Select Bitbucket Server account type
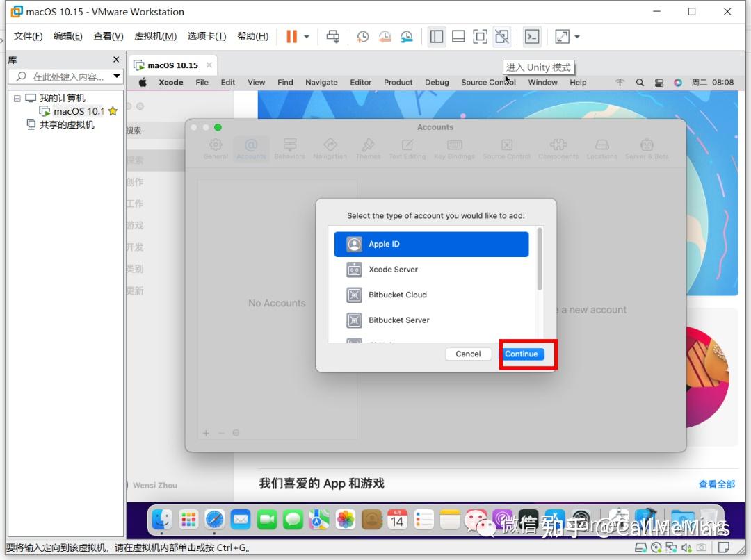The height and width of the screenshot is (560, 751). pyautogui.click(x=432, y=320)
